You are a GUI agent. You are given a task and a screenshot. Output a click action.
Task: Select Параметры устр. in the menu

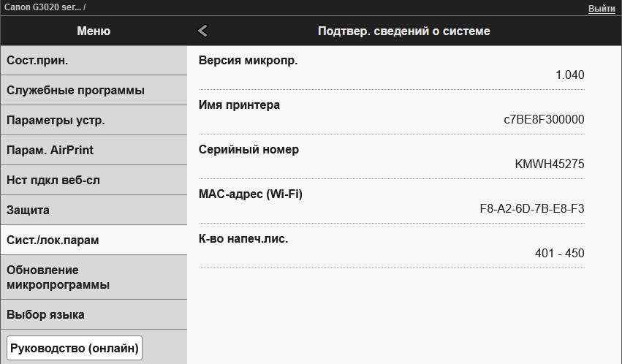pyautogui.click(x=93, y=121)
